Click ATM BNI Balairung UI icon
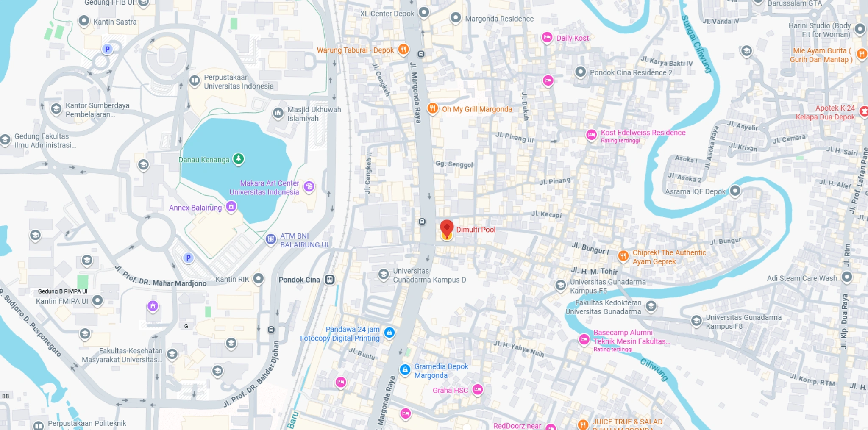 pyautogui.click(x=271, y=240)
